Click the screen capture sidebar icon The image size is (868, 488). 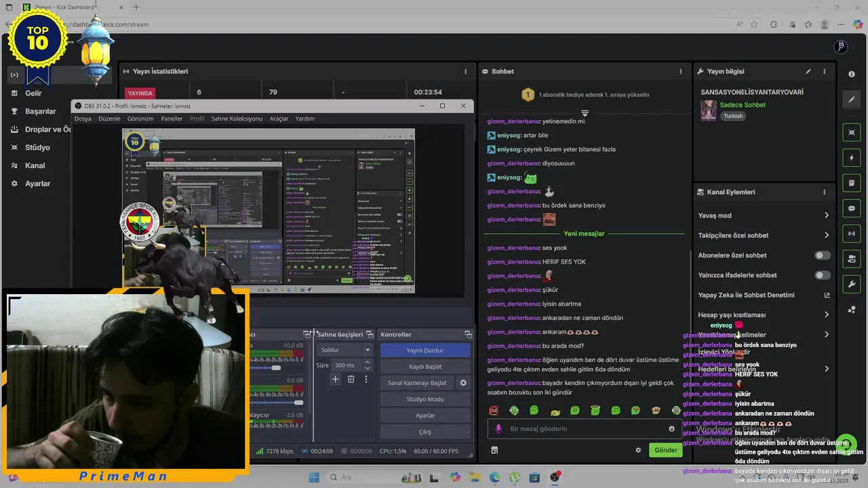tap(852, 132)
